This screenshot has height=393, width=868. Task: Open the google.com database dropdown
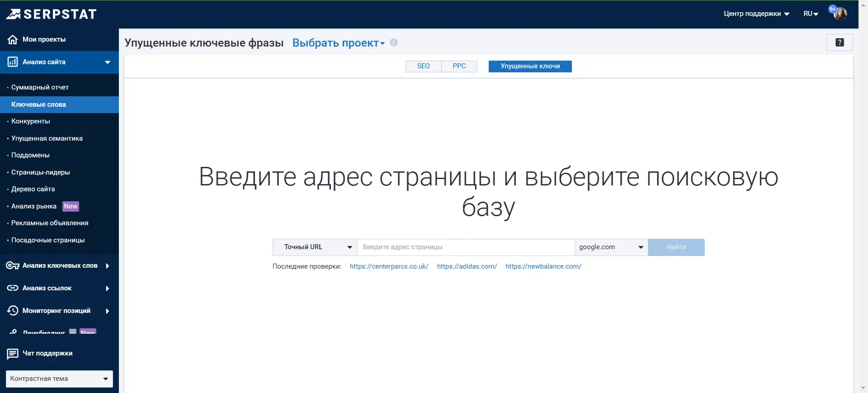[611, 247]
